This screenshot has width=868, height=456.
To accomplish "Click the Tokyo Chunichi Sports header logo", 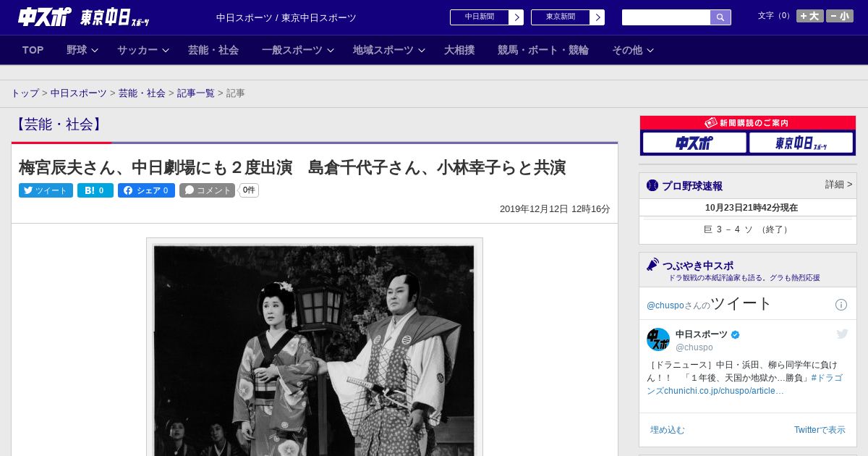I will coord(114,17).
